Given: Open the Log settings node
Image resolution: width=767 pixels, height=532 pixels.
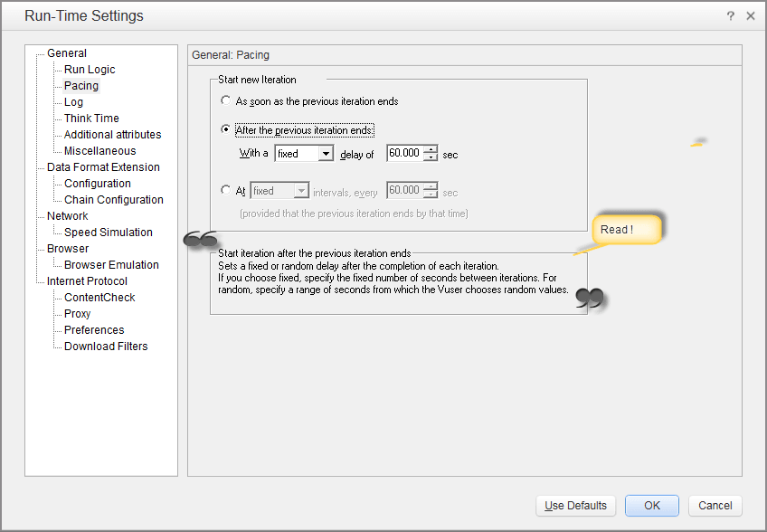Looking at the screenshot, I should tap(73, 102).
